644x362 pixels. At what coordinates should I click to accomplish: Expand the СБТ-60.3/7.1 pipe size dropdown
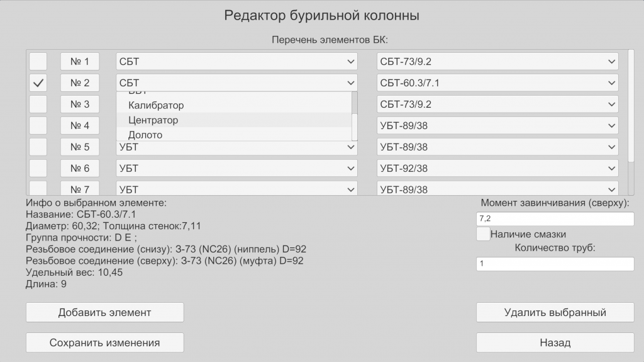pos(497,83)
